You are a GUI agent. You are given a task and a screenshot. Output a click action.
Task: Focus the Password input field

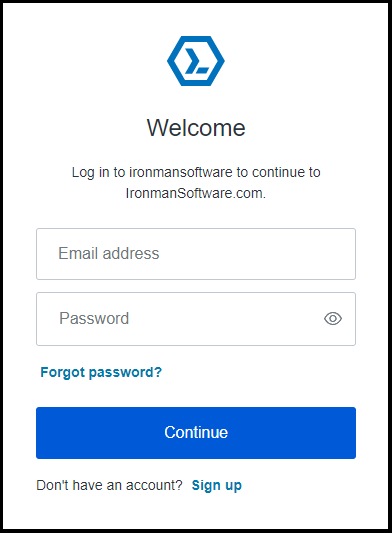point(196,319)
